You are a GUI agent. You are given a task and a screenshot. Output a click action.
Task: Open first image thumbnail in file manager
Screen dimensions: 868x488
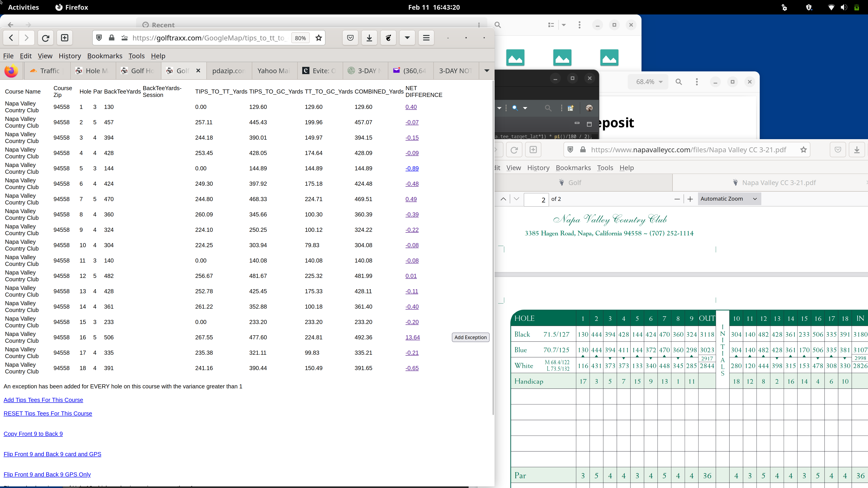515,57
